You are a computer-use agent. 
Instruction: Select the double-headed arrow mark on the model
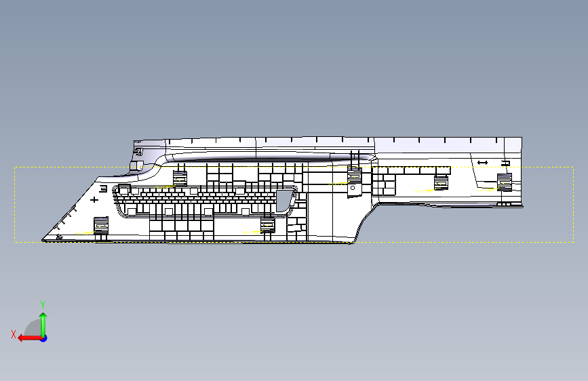[x=482, y=163]
